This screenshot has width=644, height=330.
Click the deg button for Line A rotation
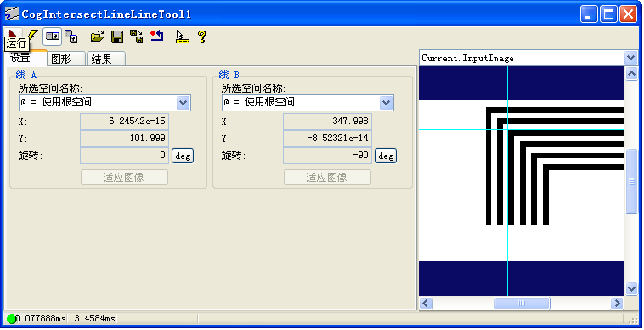click(x=183, y=156)
